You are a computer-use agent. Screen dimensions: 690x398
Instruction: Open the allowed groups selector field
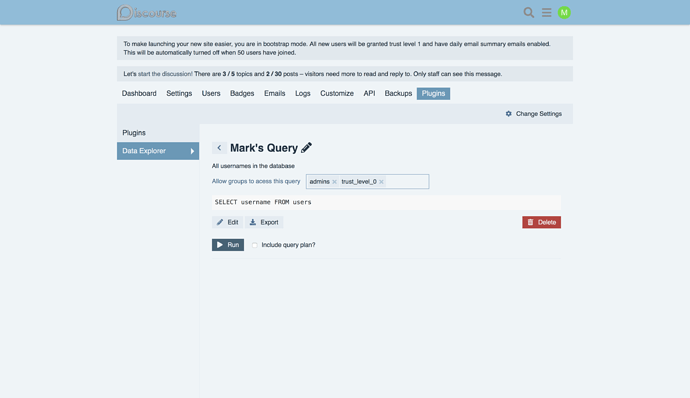(x=367, y=181)
